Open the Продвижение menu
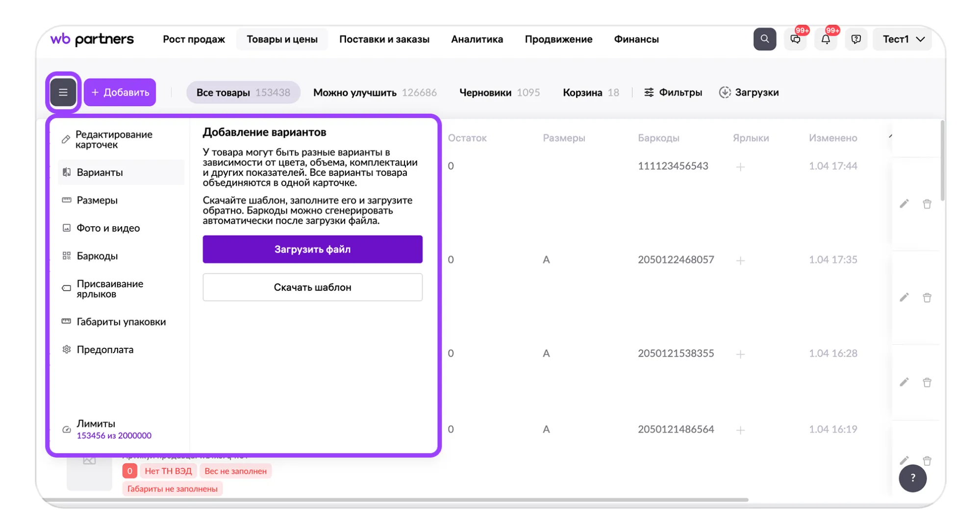980x532 pixels. 558,39
